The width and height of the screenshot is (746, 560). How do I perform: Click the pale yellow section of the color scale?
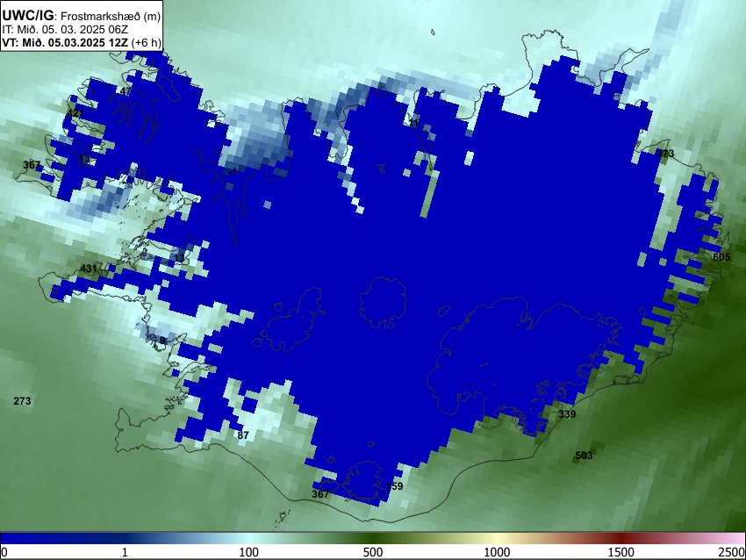[497, 539]
